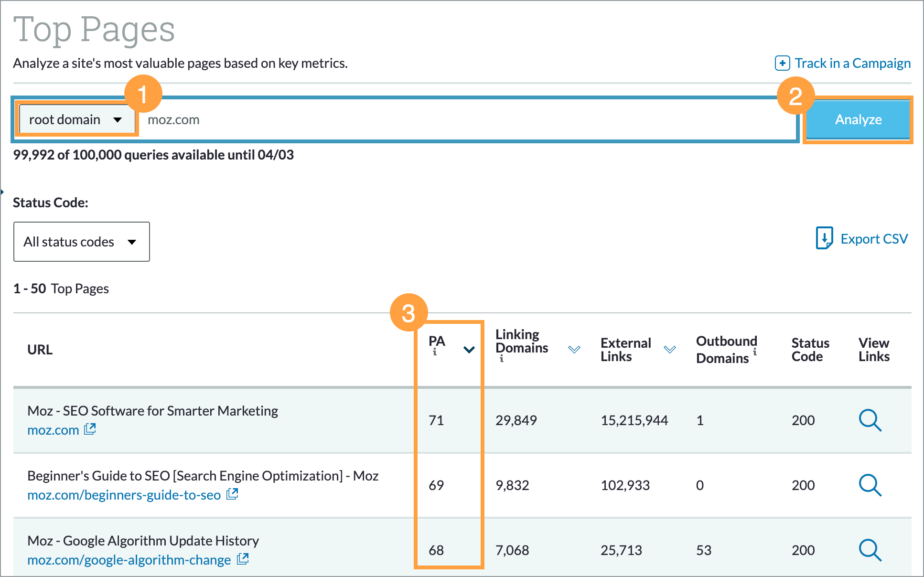Click the Export CSV download icon

[x=825, y=238]
